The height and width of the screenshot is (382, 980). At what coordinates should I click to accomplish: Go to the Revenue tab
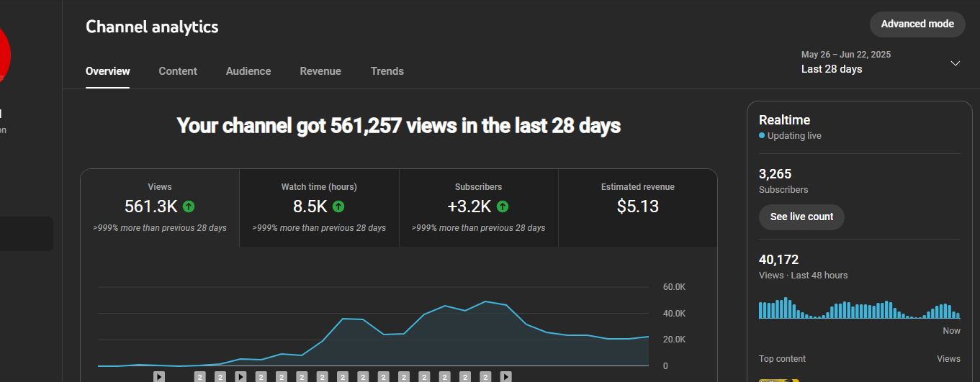point(320,71)
